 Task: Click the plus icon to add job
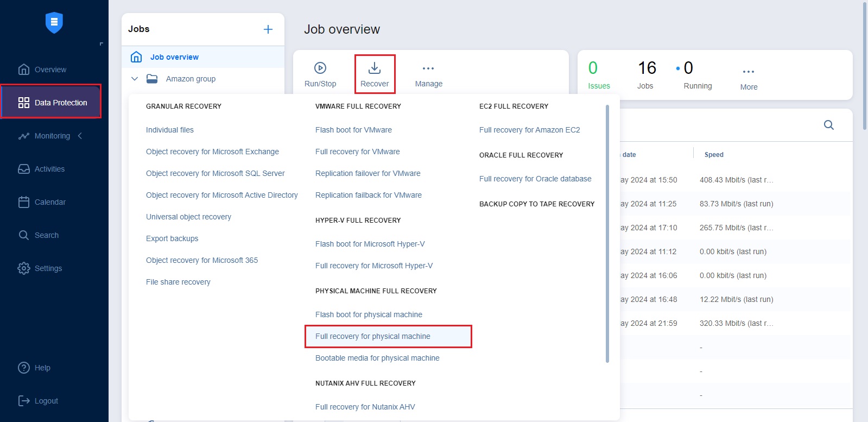(x=268, y=29)
